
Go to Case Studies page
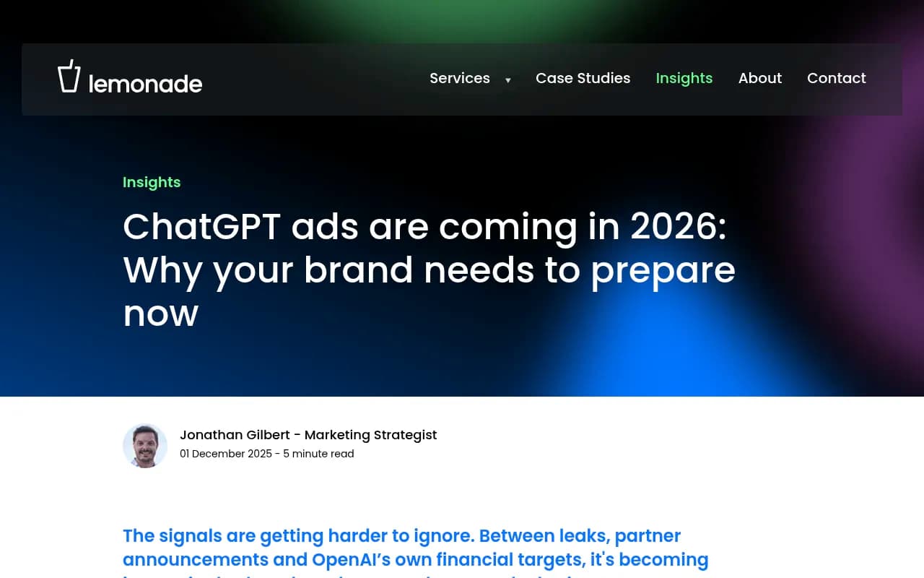(583, 78)
